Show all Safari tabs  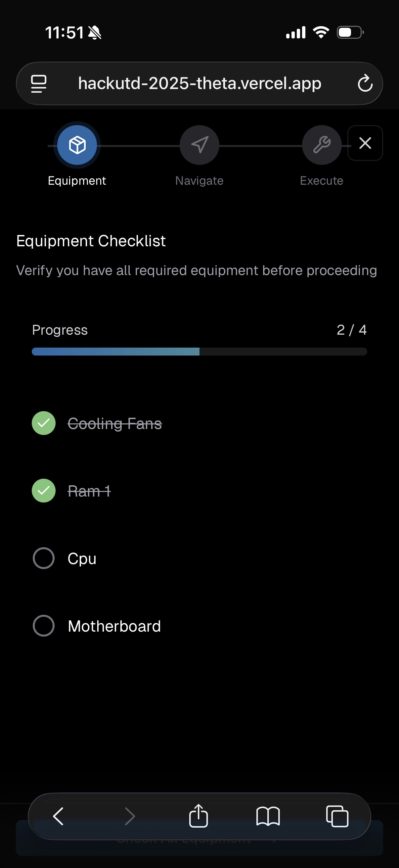pyautogui.click(x=337, y=816)
